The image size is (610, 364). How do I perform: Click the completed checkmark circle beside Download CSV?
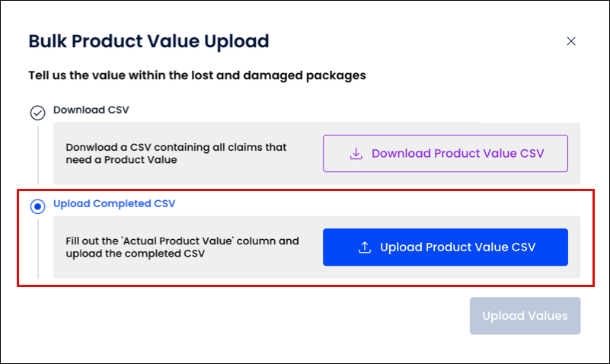click(x=38, y=113)
